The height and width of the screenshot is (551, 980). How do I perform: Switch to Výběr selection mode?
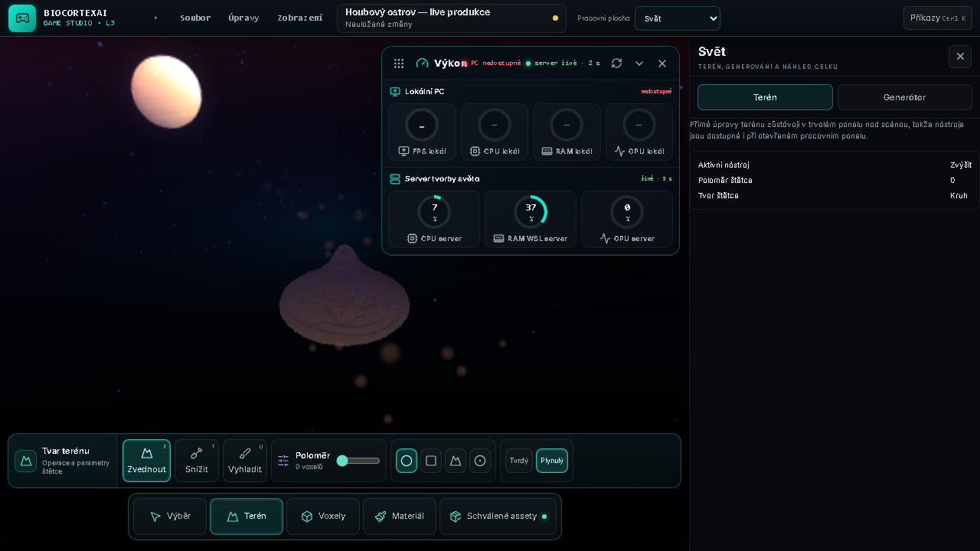(x=170, y=517)
